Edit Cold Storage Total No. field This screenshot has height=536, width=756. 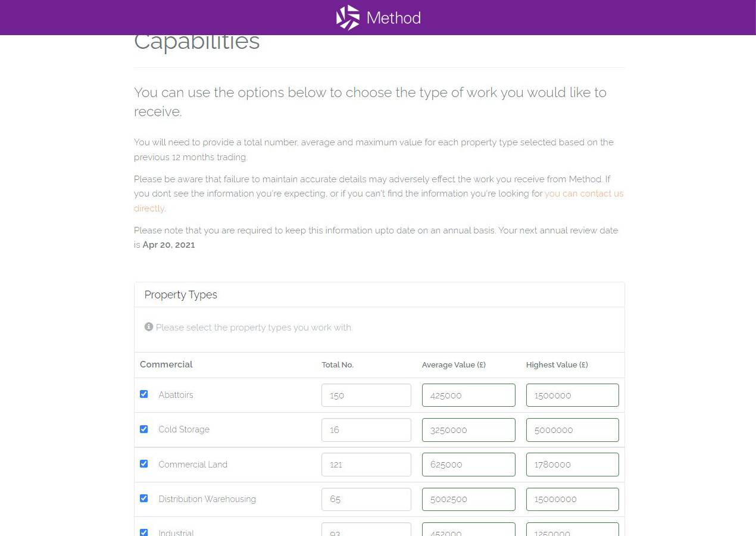(x=366, y=430)
